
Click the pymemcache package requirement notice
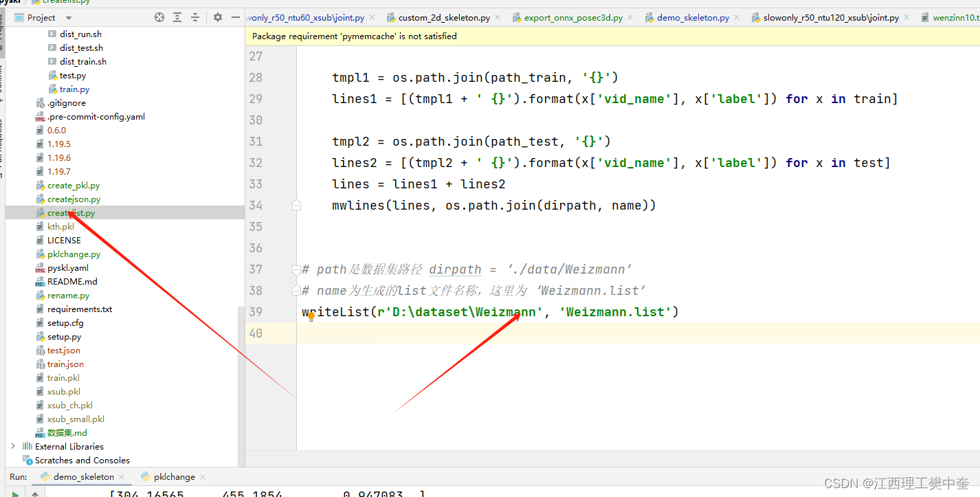click(x=355, y=36)
